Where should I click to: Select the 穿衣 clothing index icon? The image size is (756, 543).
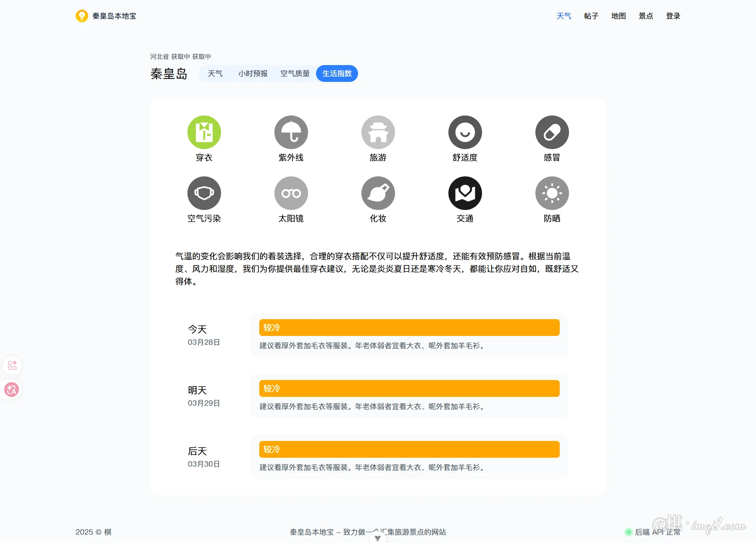point(204,132)
